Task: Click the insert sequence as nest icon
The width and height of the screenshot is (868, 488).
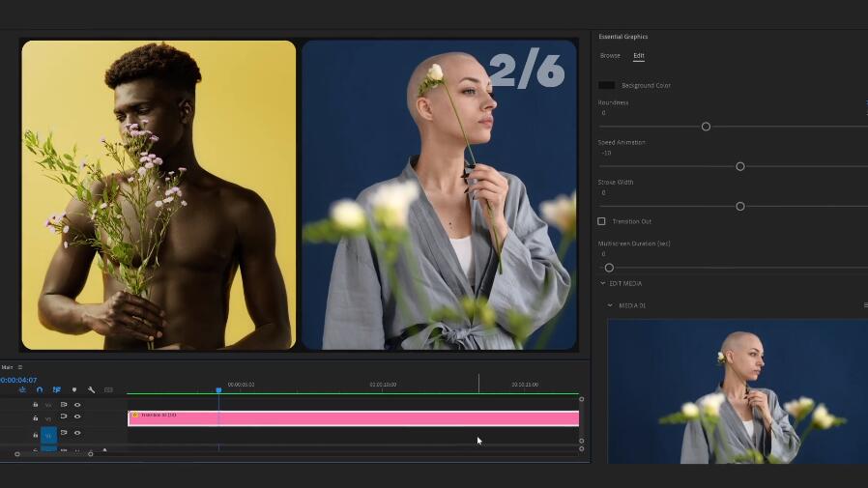Action: 22,389
